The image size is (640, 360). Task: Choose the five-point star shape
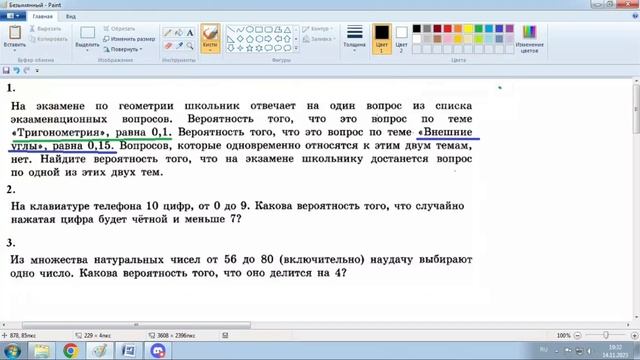(249, 48)
